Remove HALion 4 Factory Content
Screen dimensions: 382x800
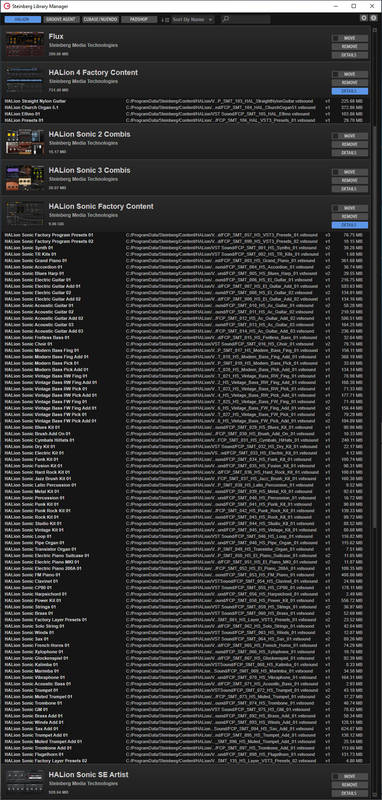click(x=350, y=83)
